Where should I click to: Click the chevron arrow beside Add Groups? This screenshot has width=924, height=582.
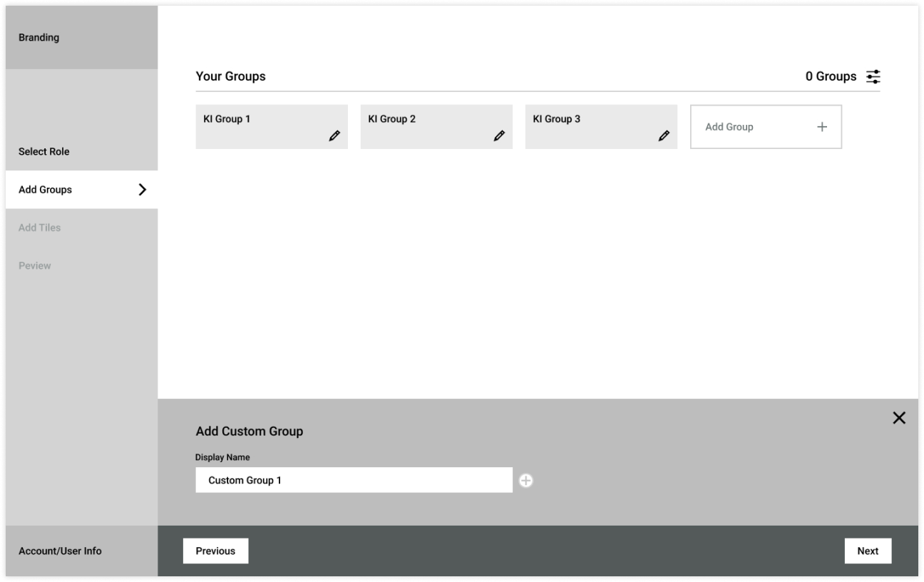(142, 190)
